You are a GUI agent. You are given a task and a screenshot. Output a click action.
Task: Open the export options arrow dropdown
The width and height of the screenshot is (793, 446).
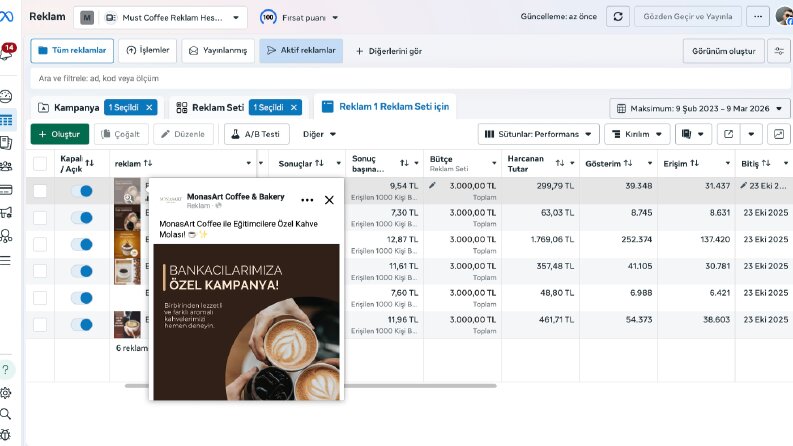click(751, 134)
